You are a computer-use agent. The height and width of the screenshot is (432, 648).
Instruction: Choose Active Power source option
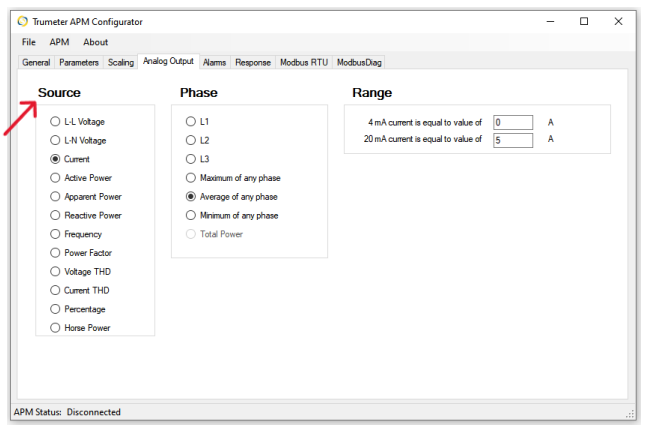pos(81,178)
